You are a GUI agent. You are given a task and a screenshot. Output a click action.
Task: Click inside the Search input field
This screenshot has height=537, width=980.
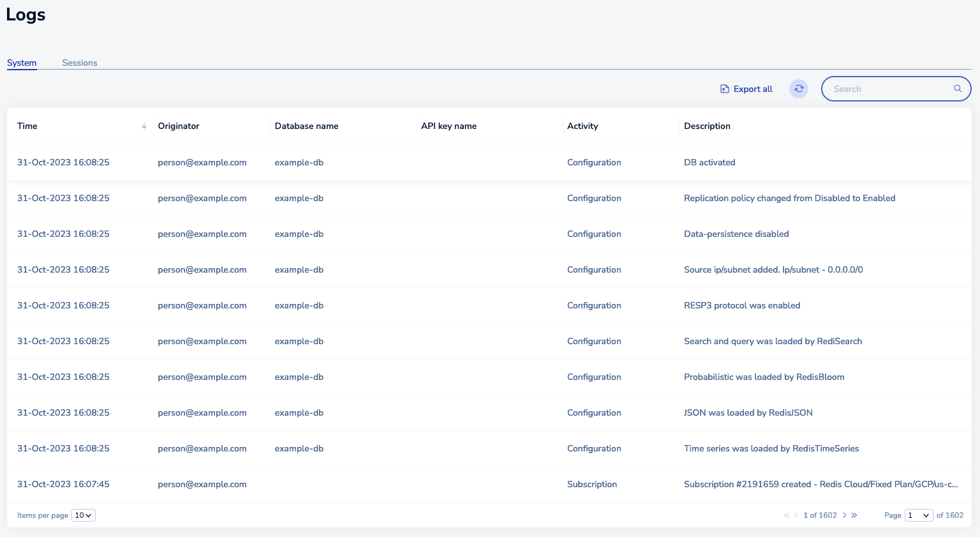tap(887, 89)
